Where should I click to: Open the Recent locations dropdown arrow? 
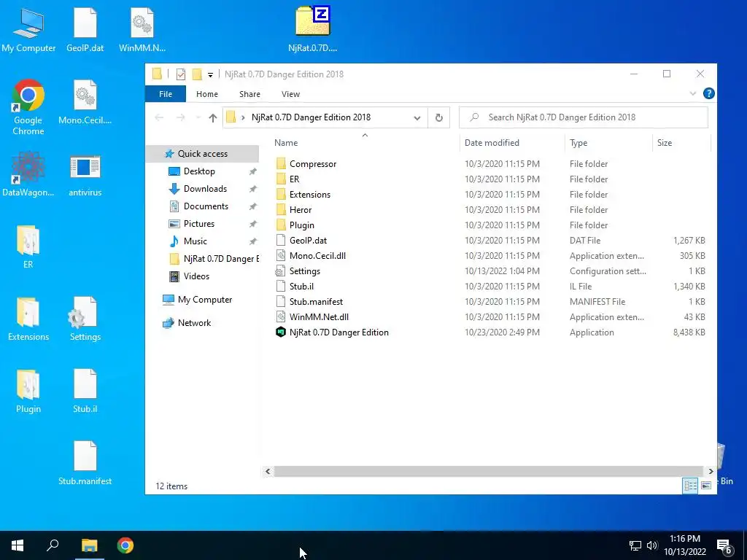(198, 117)
